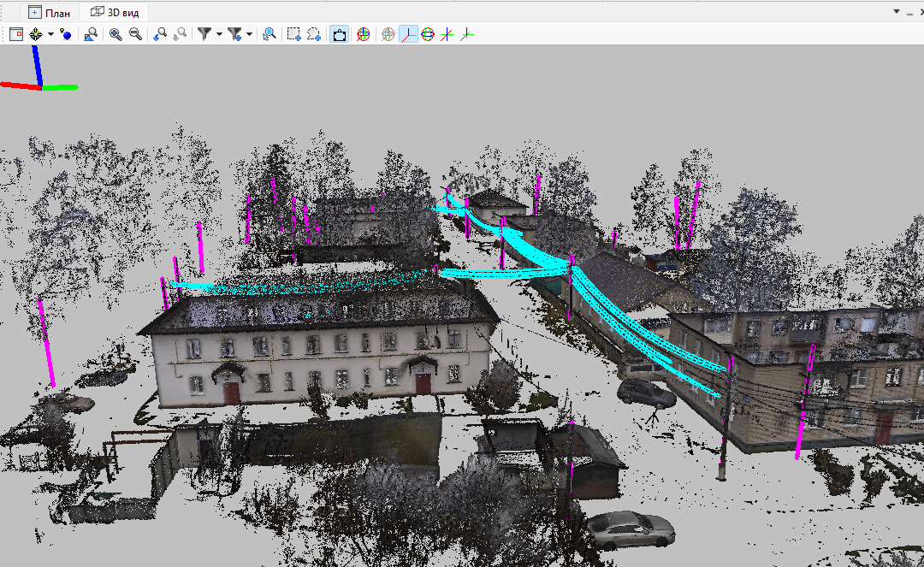This screenshot has width=924, height=567.
Task: Click the zoom out magnifier icon
Action: [135, 34]
